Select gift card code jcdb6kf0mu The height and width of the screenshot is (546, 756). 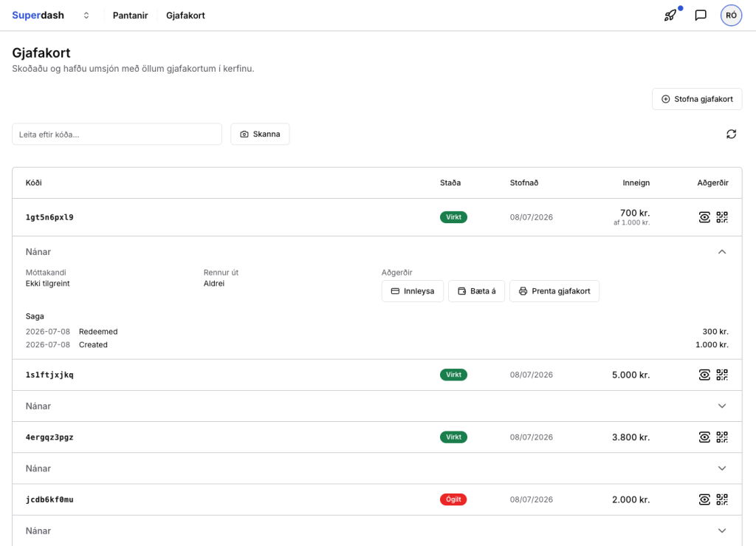(x=49, y=499)
